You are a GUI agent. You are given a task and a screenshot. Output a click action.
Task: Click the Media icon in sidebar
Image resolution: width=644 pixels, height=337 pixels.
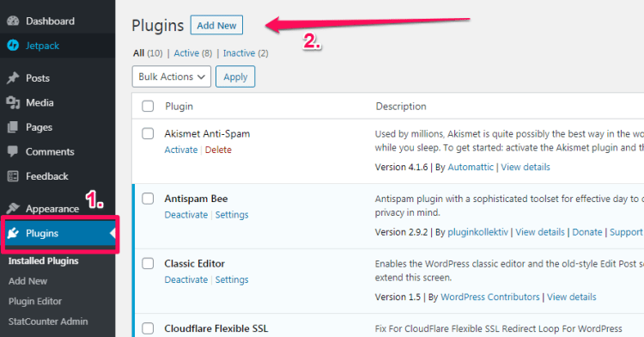click(13, 103)
